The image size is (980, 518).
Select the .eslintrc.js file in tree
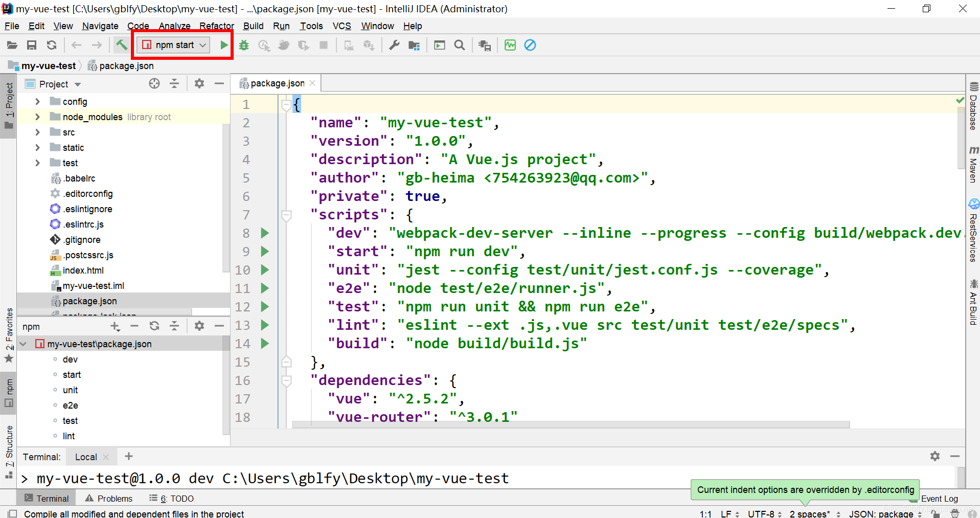point(84,224)
